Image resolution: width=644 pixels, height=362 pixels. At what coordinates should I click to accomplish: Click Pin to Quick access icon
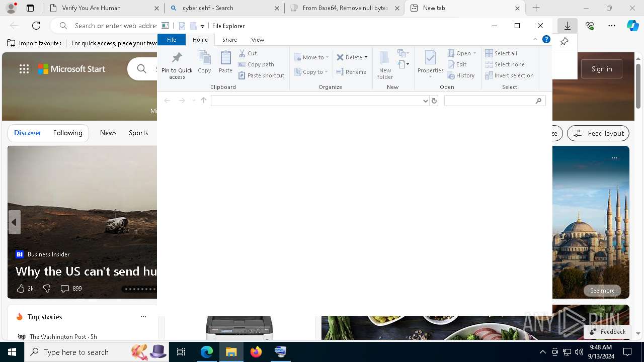point(177,64)
